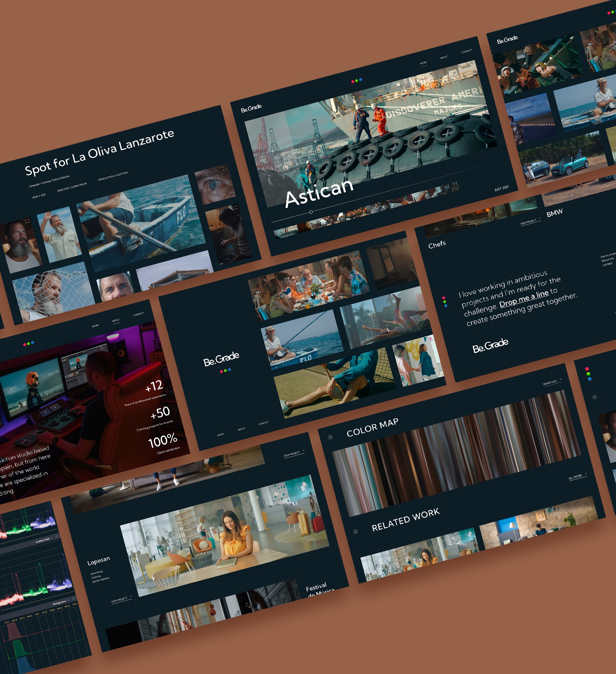This screenshot has height=674, width=616.
Task: Select underlined ABOUT on the studio page
Action: coord(116,320)
